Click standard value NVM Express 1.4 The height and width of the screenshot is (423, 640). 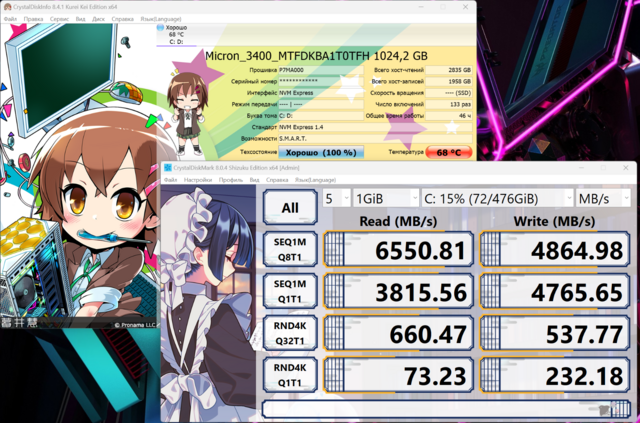tap(376, 127)
